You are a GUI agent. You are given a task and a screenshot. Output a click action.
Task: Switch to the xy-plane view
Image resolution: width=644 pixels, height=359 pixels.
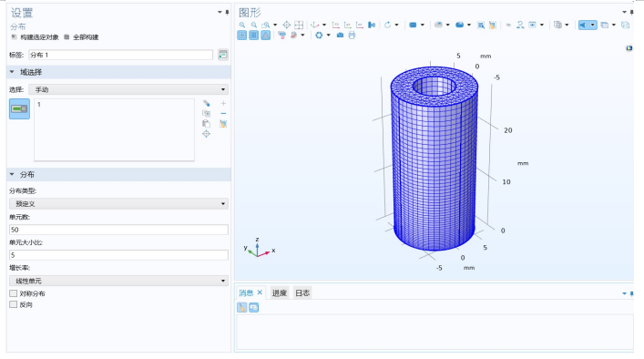[x=336, y=25]
